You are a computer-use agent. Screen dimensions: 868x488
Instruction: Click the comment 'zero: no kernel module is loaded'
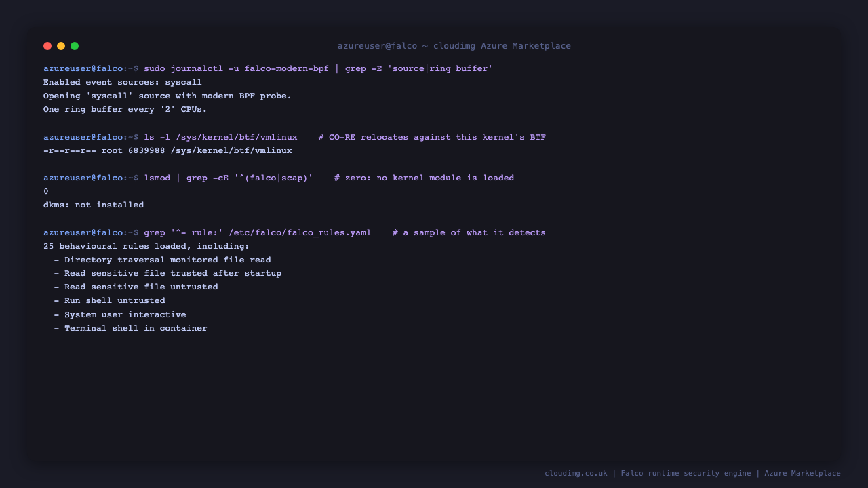coord(425,178)
